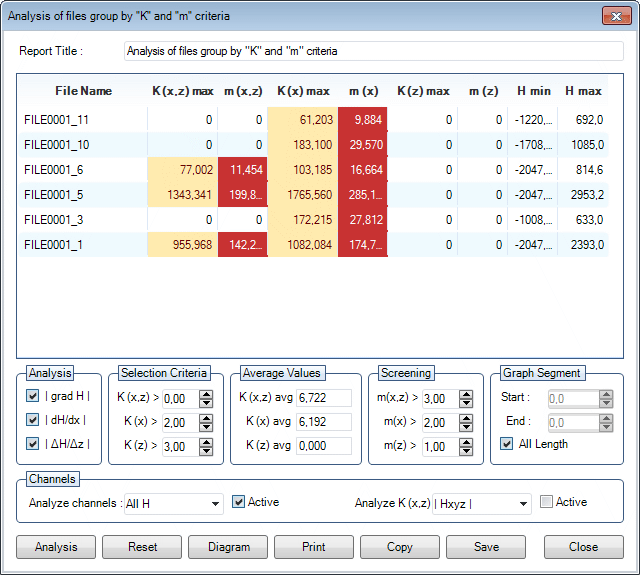Screen dimensions: 640x575
Task: Increase the K (x) > selection criteria value
Action: point(206,418)
